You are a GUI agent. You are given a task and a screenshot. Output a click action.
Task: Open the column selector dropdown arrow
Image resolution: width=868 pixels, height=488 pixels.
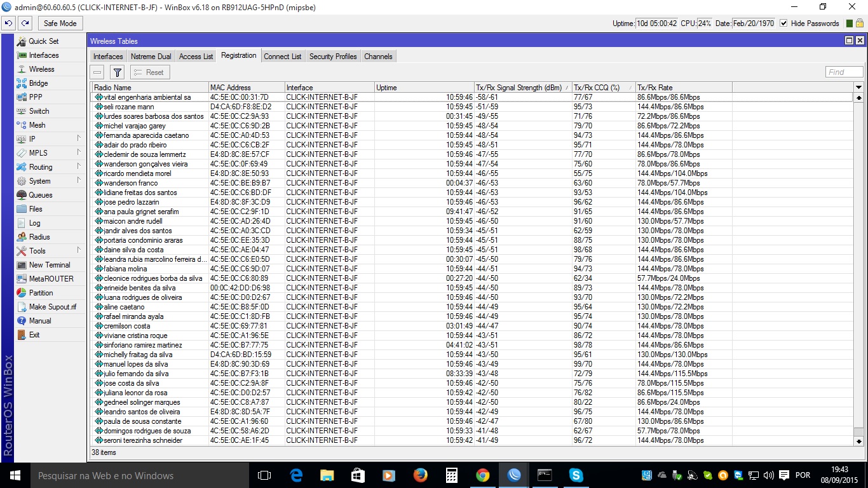(859, 88)
